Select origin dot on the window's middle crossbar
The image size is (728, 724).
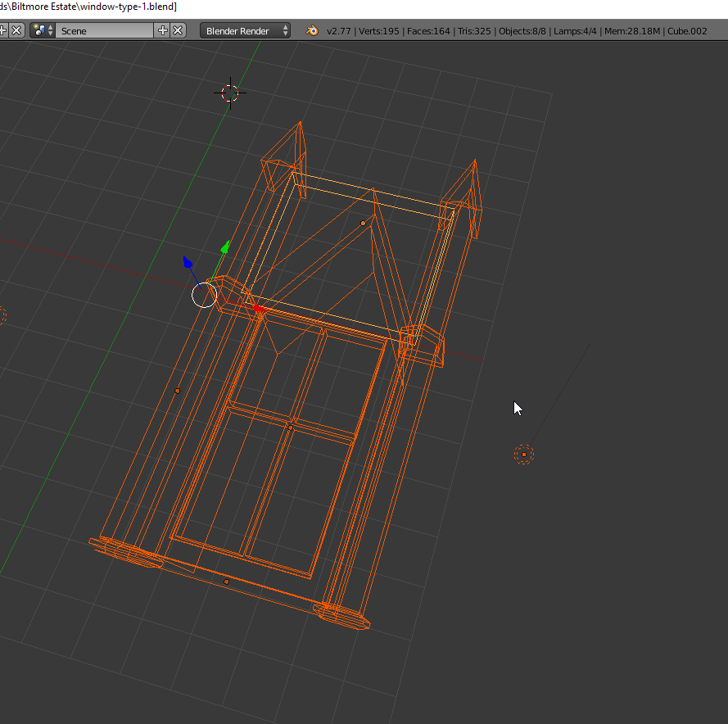(x=291, y=428)
